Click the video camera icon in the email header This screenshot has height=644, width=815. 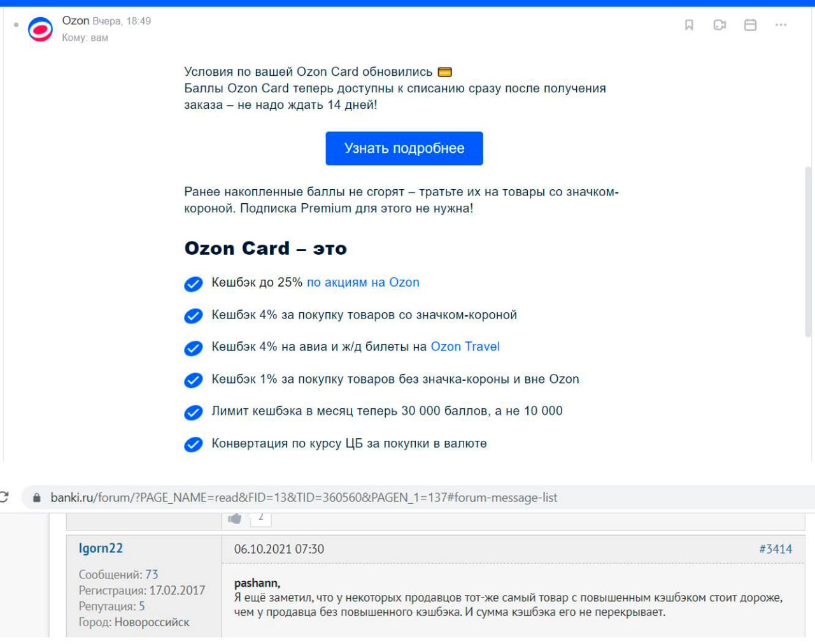[x=719, y=25]
